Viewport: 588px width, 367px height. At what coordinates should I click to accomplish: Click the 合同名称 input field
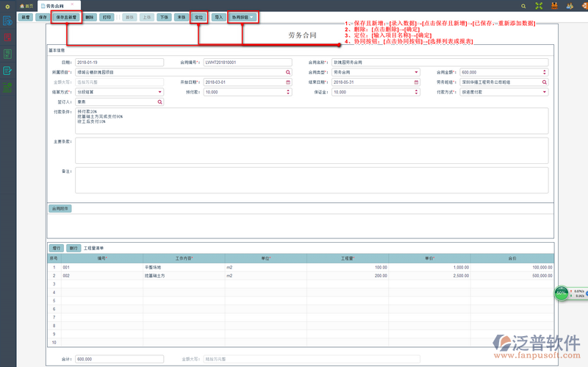[x=440, y=63]
